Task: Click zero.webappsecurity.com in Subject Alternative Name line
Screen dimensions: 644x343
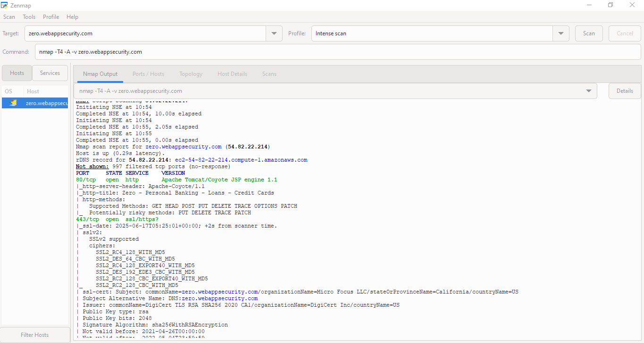Action: pos(219,298)
